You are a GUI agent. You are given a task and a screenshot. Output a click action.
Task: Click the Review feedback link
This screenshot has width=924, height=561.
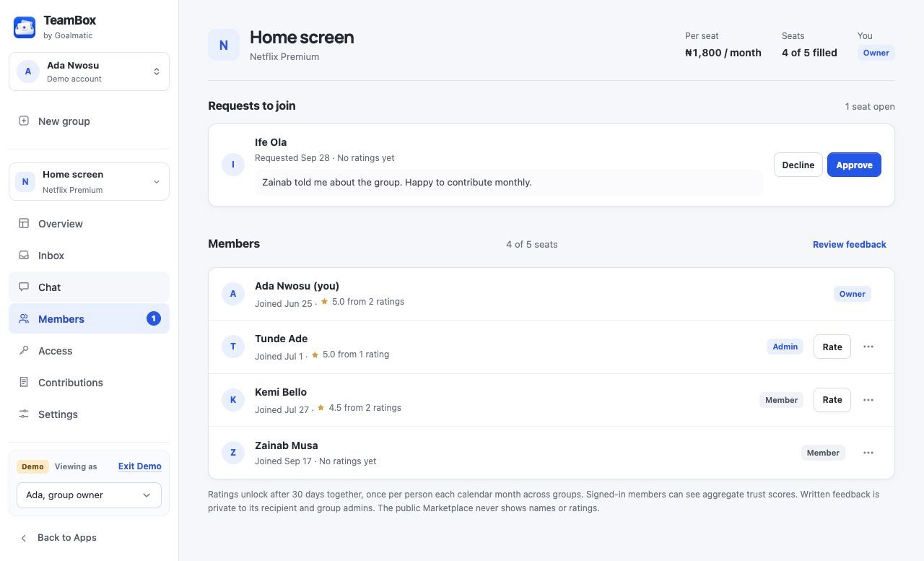(850, 245)
